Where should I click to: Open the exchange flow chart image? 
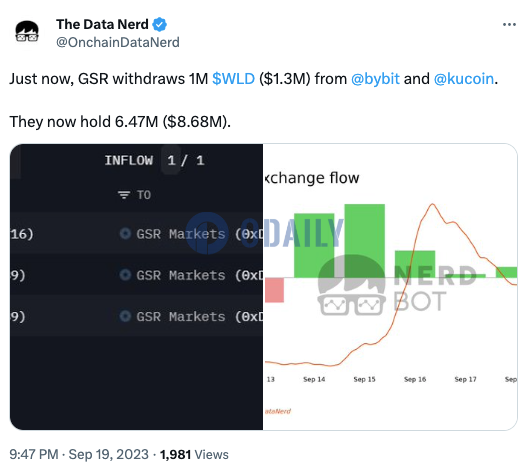click(x=390, y=287)
